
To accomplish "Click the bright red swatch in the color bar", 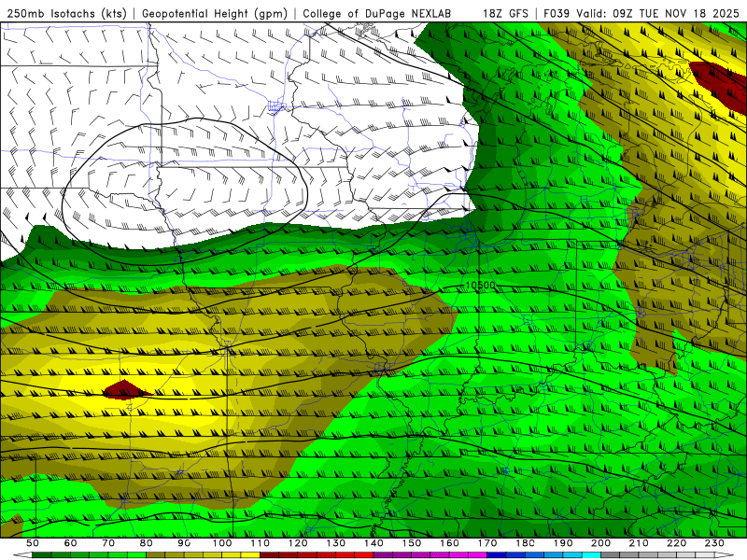I will [364, 555].
